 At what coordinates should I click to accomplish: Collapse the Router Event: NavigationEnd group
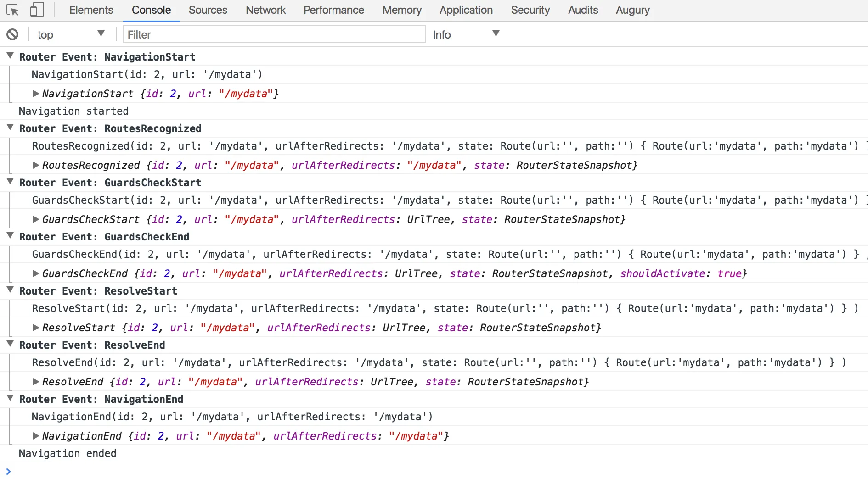pyautogui.click(x=10, y=398)
